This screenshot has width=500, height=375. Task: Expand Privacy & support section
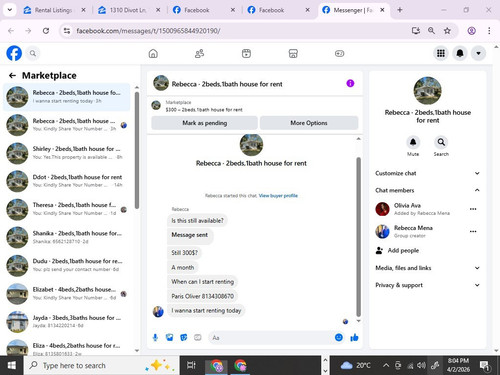(x=428, y=285)
